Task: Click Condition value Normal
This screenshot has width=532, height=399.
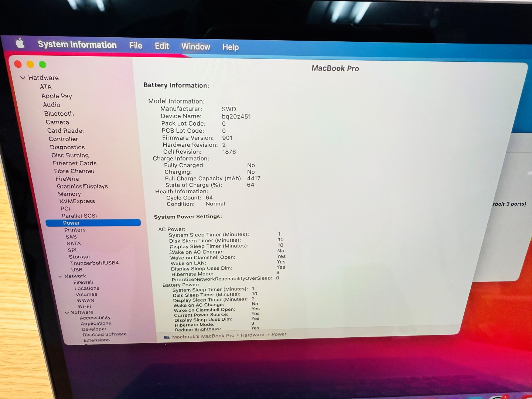Action: [215, 204]
